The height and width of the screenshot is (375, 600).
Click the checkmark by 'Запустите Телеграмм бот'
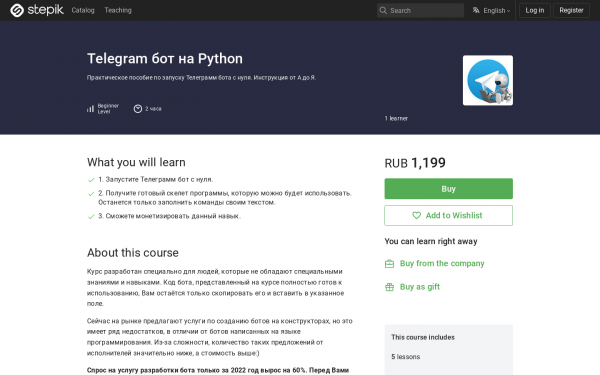(x=91, y=180)
